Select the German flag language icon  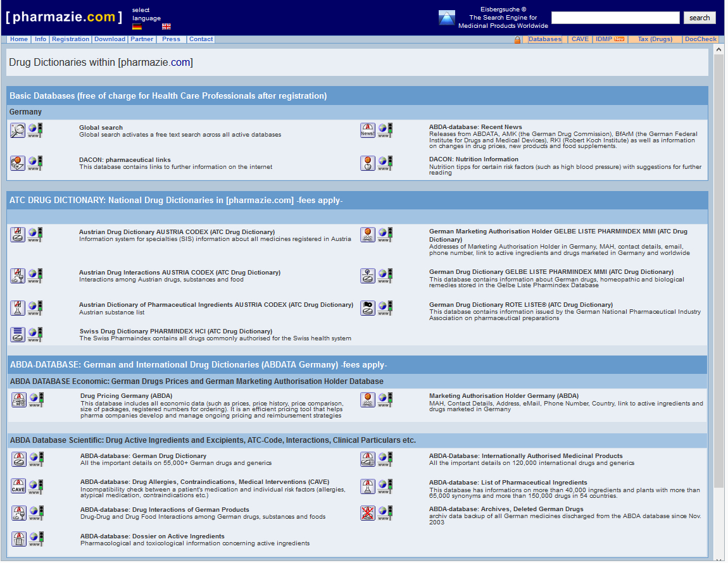coord(137,27)
